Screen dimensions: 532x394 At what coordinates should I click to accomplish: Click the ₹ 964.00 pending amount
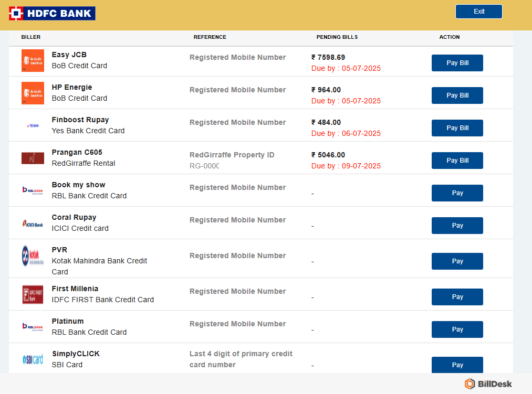(326, 90)
